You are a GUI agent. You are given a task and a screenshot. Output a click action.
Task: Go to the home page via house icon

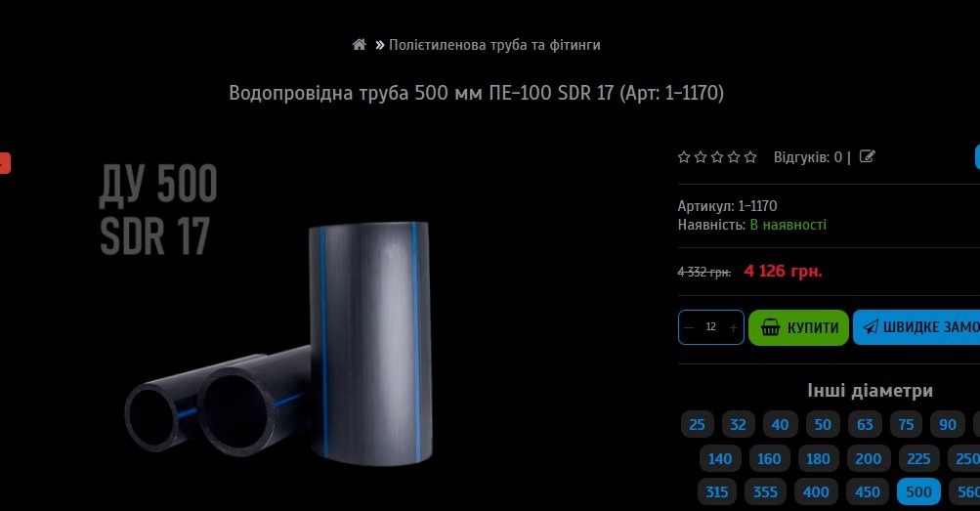[360, 44]
